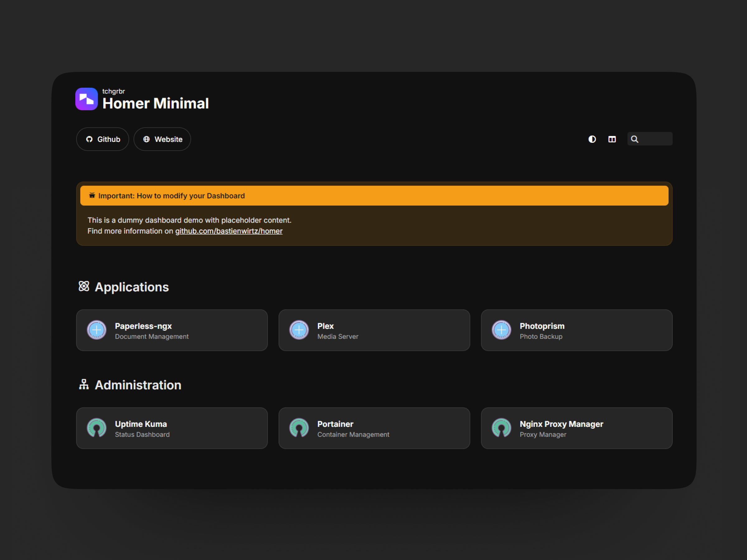Toggle the dark/light theme icon

pyautogui.click(x=592, y=139)
